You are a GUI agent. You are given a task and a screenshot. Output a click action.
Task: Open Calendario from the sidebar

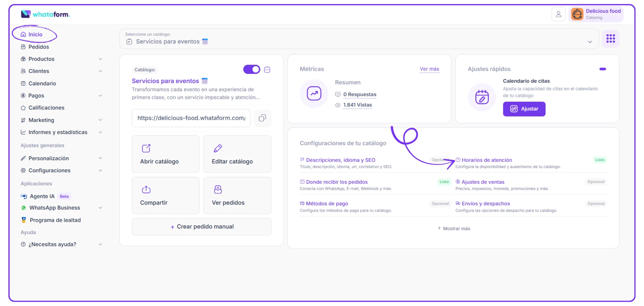point(42,84)
